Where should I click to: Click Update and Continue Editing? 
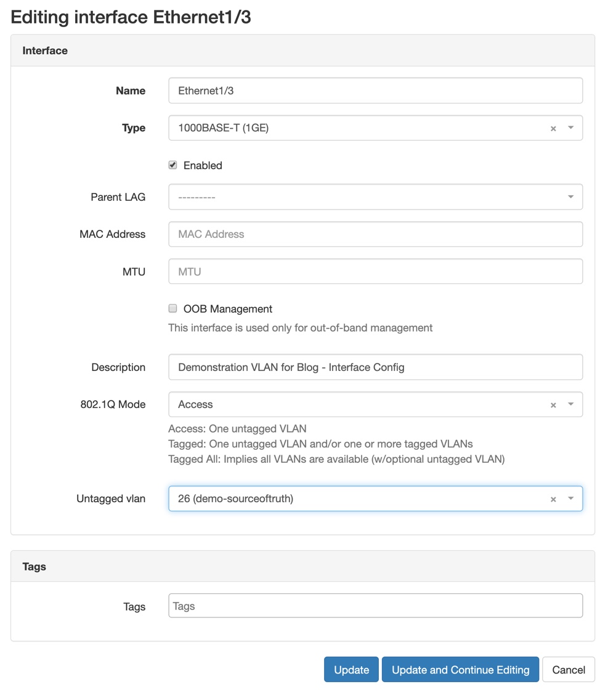pyautogui.click(x=460, y=670)
